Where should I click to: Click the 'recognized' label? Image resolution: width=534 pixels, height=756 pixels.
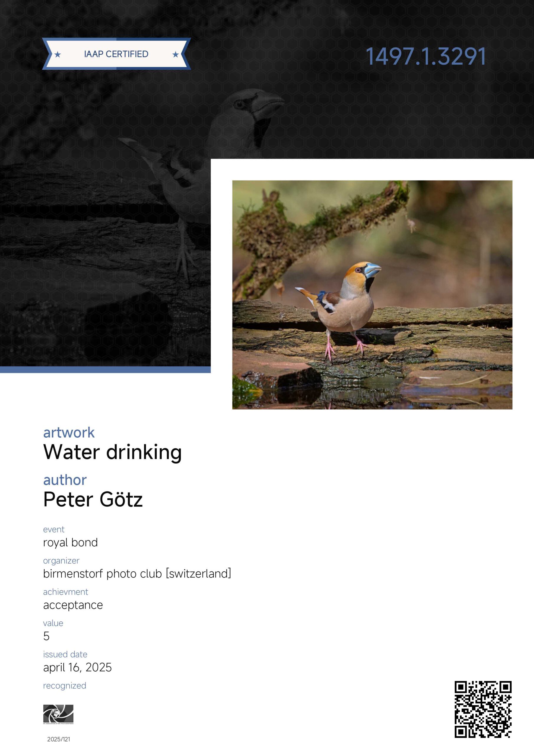pyautogui.click(x=65, y=685)
